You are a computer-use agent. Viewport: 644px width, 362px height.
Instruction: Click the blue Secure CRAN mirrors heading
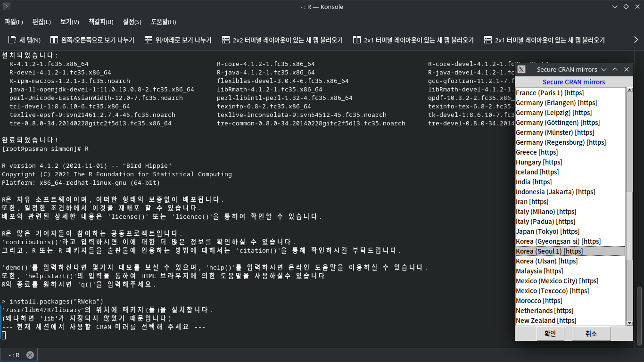pos(574,82)
